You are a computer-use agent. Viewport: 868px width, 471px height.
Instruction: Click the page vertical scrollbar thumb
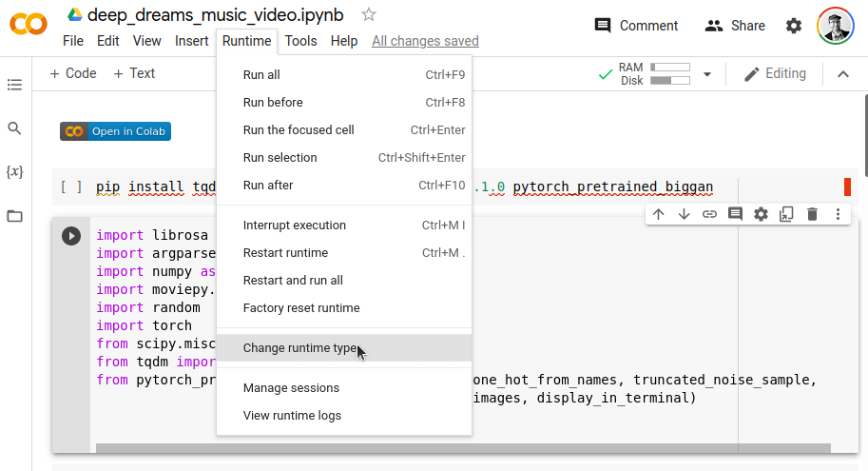[x=865, y=135]
